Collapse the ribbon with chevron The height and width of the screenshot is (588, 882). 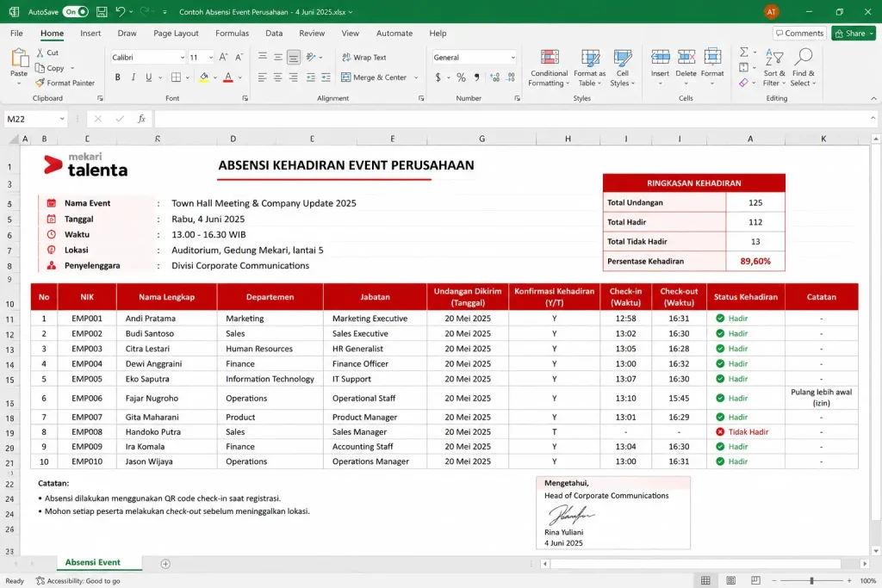[873, 98]
